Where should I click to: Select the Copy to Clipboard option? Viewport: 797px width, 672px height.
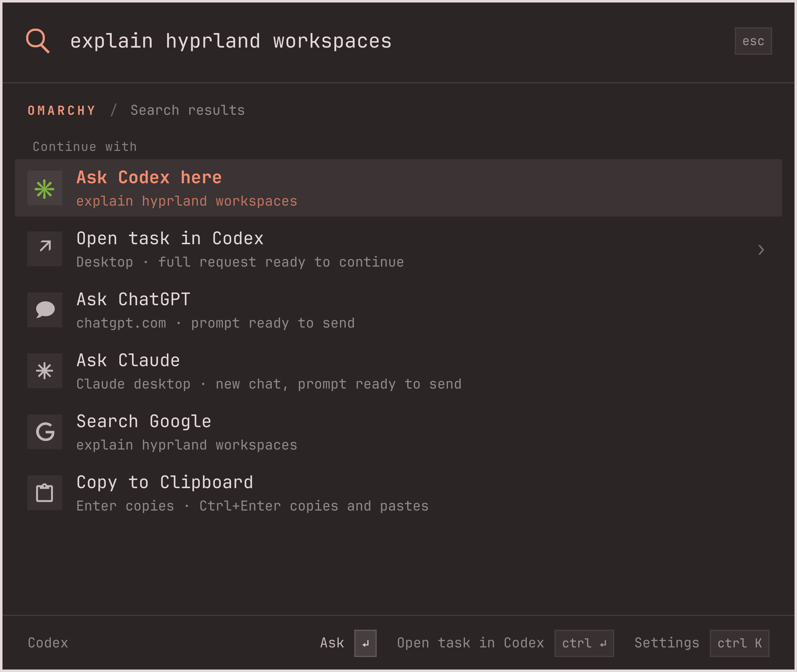pyautogui.click(x=398, y=492)
